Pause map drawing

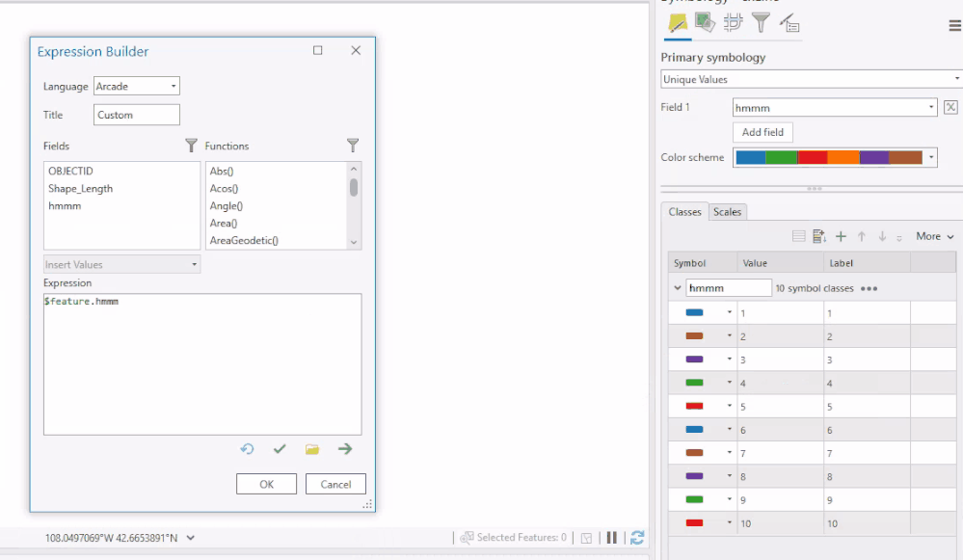click(x=612, y=538)
